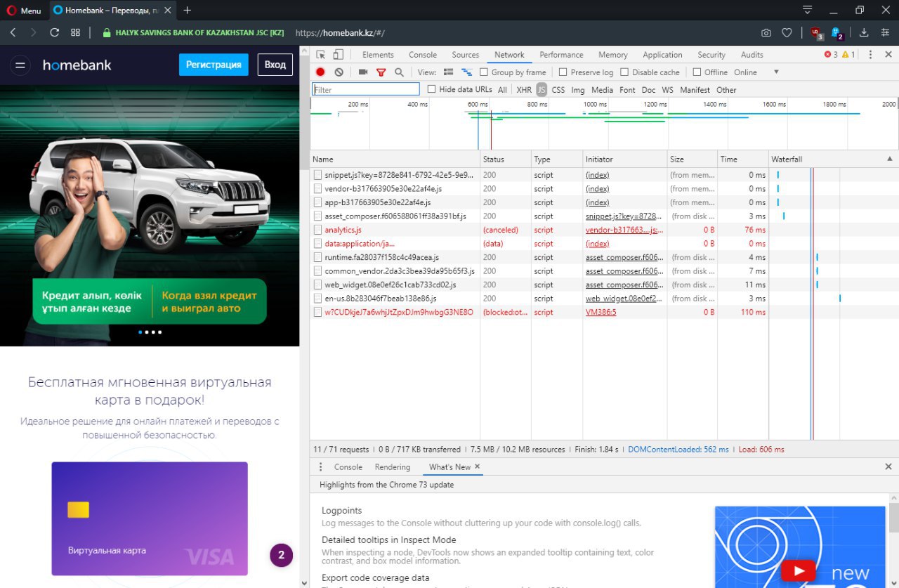899x588 pixels.
Task: Open Opera easy setup sliders icon
Action: (884, 32)
